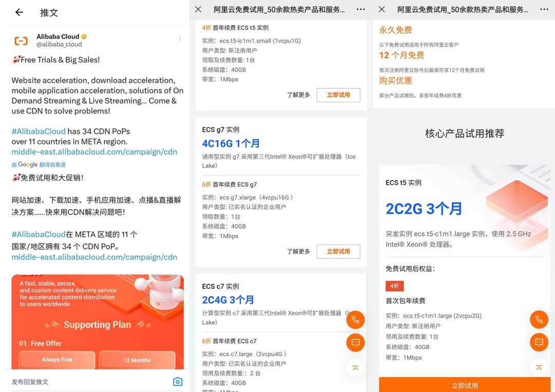Click 核心产品试用推荐 section heading
Image resolution: width=555 pixels, height=392 pixels.
465,134
